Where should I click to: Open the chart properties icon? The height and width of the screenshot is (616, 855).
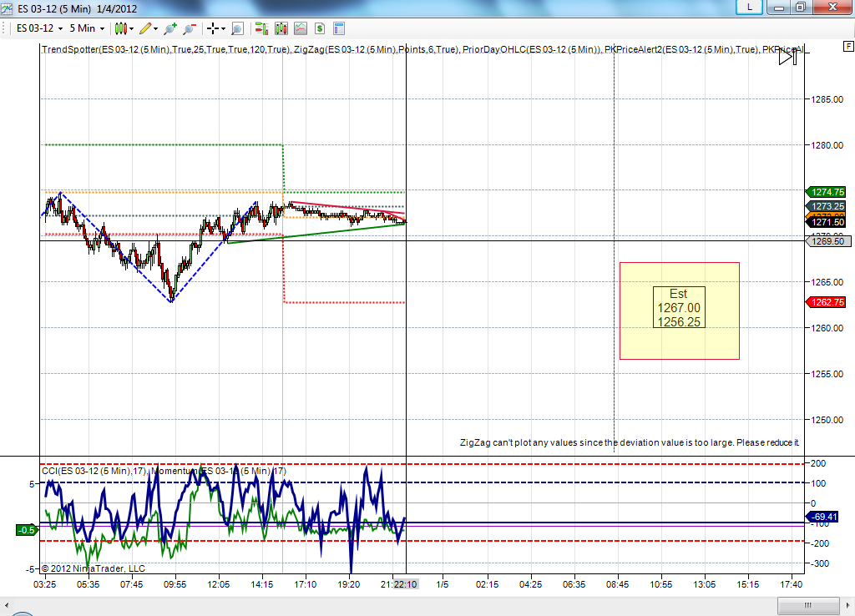pyautogui.click(x=339, y=28)
